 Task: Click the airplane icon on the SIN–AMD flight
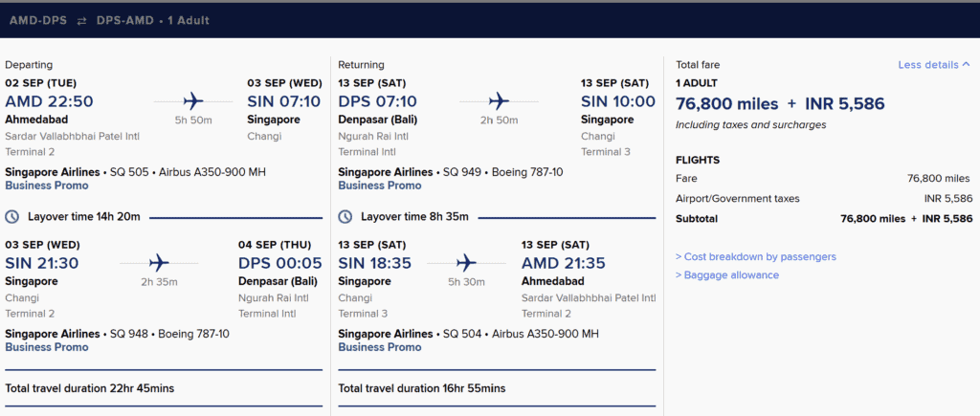click(x=466, y=262)
